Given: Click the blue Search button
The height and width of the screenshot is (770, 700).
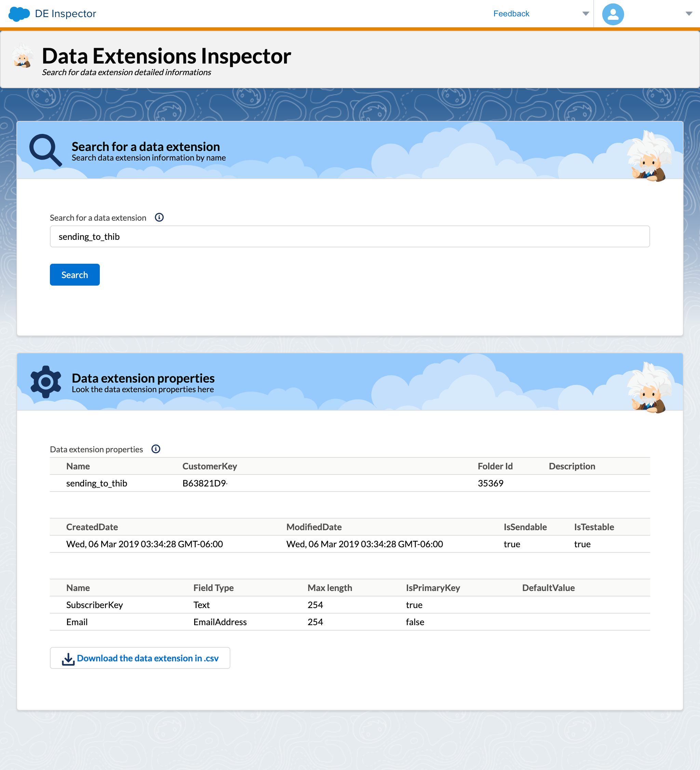Looking at the screenshot, I should pyautogui.click(x=75, y=275).
